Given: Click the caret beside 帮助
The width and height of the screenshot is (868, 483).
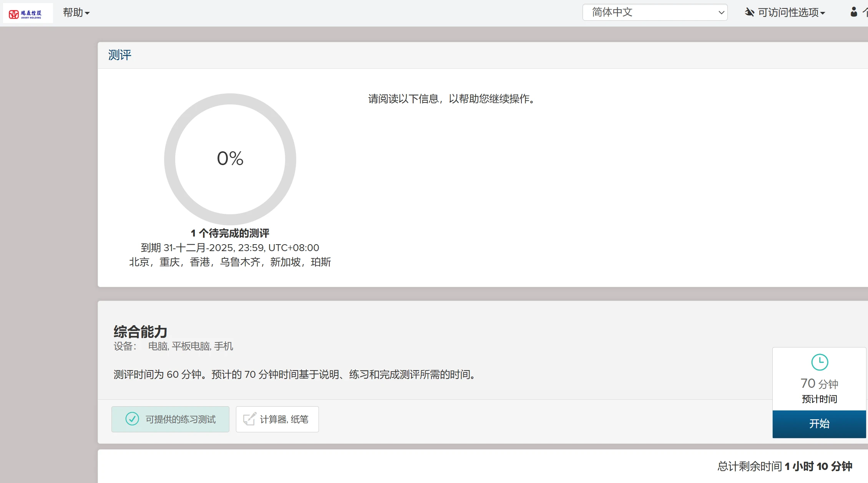Looking at the screenshot, I should (88, 13).
